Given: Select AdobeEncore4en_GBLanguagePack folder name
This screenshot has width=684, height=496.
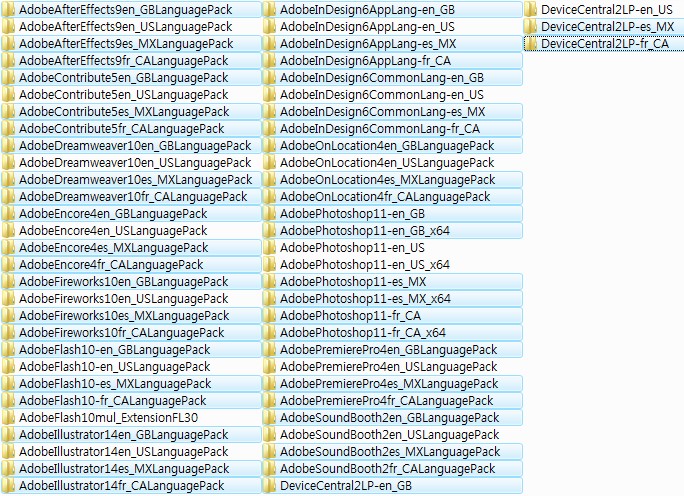Looking at the screenshot, I should (113, 214).
